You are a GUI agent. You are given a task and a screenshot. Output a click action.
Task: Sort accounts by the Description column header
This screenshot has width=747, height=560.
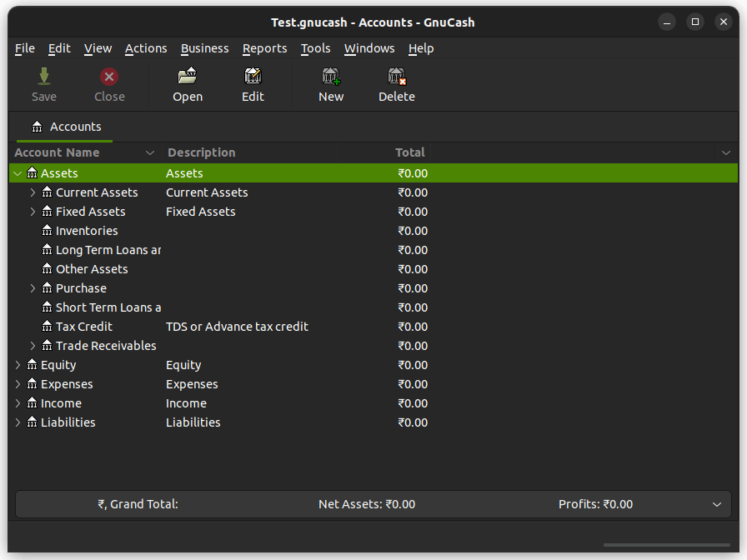click(201, 152)
